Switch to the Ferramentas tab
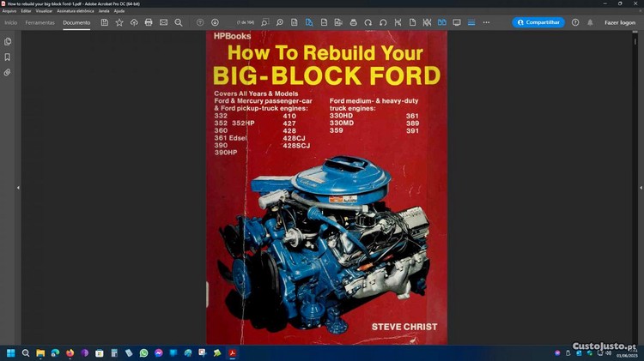The height and width of the screenshot is (361, 644). [x=39, y=22]
